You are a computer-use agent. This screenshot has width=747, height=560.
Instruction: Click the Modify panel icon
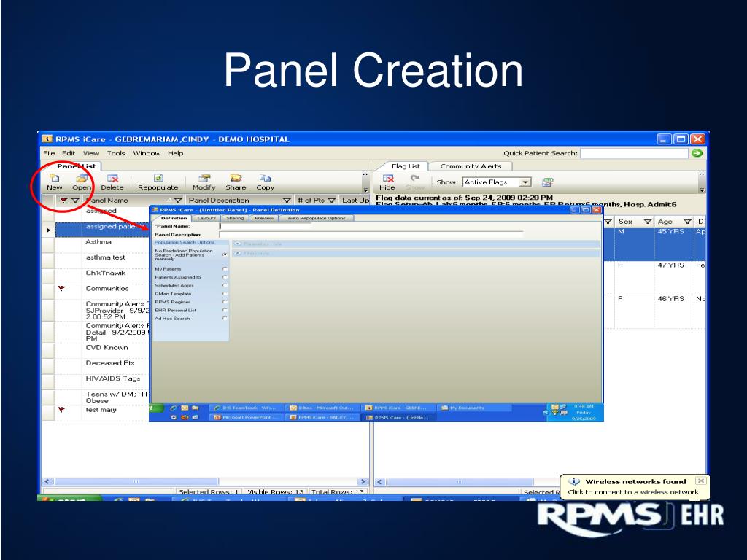(x=204, y=178)
